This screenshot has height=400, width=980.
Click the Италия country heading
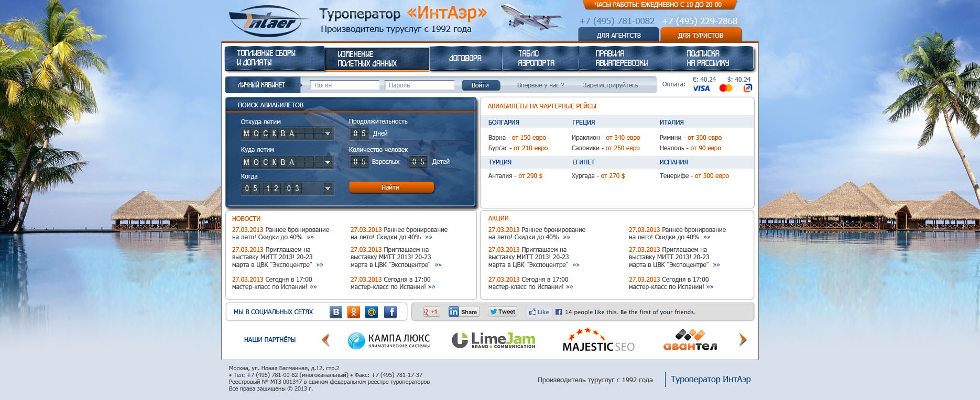(x=672, y=123)
